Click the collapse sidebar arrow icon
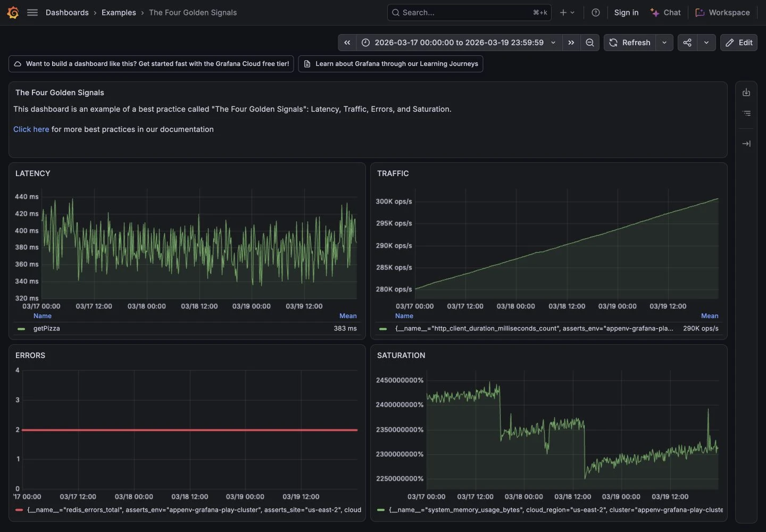Viewport: 766px width, 532px height. pyautogui.click(x=746, y=144)
